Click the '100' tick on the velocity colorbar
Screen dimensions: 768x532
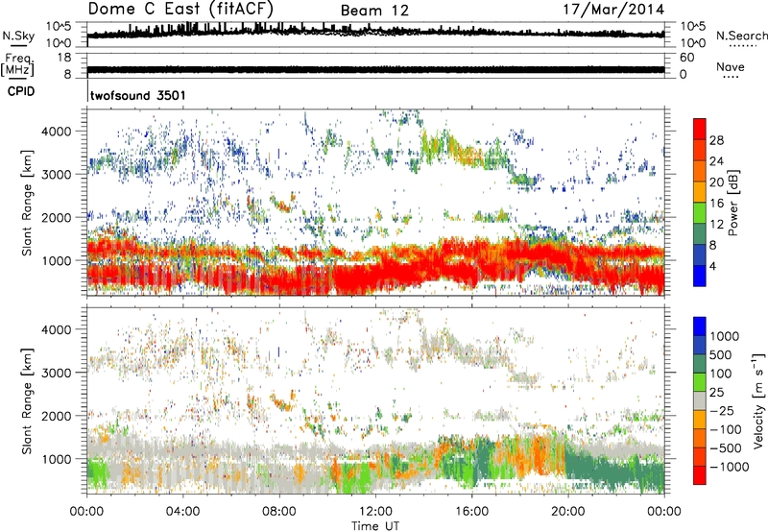point(721,374)
